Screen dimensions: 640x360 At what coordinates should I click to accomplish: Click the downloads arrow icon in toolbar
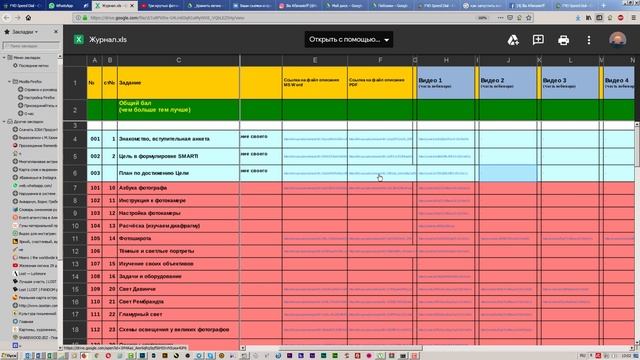(578, 18)
